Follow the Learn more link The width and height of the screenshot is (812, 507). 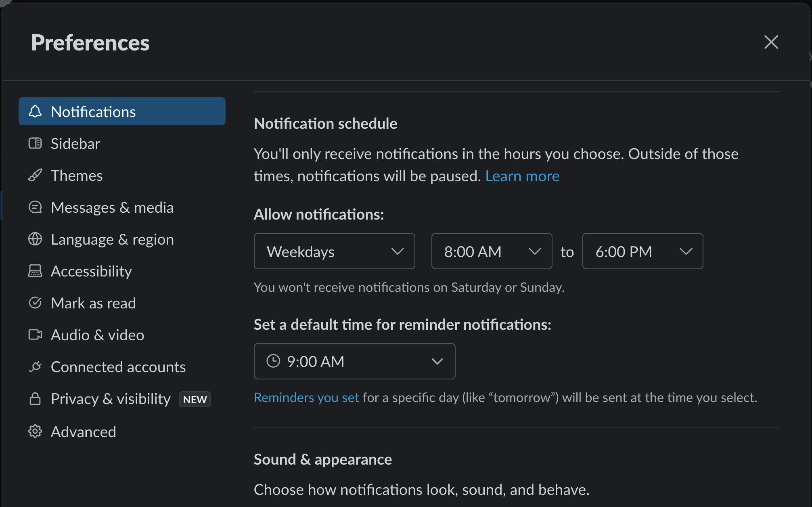tap(522, 176)
